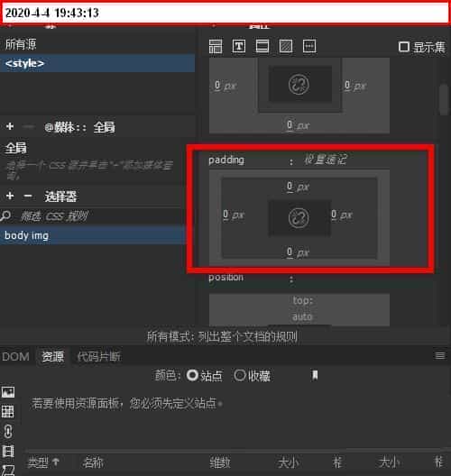Screen dimensions: 451x476
Task: Select the More properties icon
Action: [309, 47]
